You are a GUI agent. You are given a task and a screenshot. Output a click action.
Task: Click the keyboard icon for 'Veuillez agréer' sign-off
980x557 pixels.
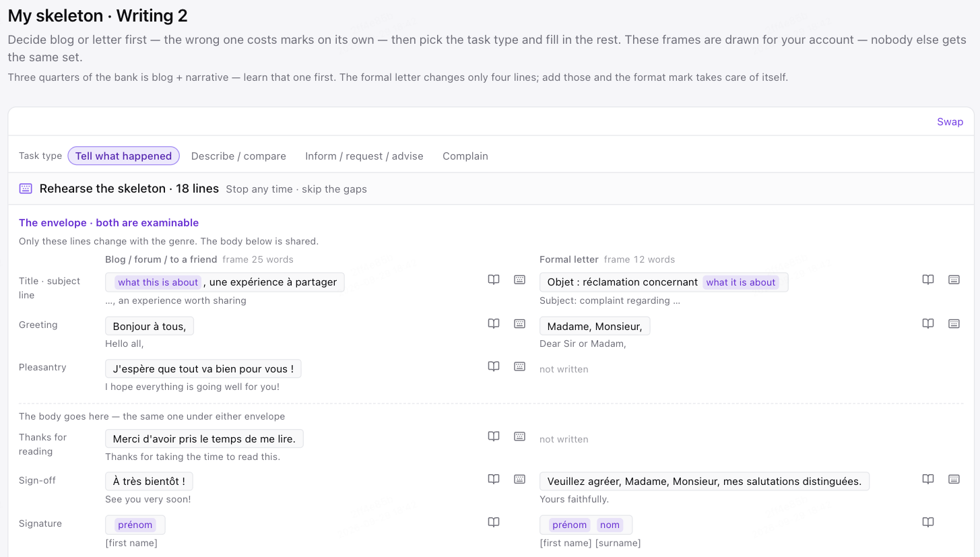click(x=954, y=479)
